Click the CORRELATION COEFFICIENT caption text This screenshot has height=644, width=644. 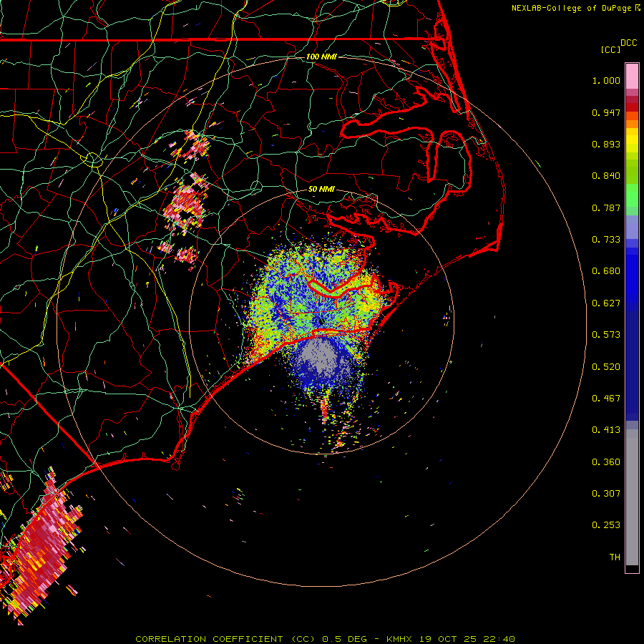pos(209,639)
